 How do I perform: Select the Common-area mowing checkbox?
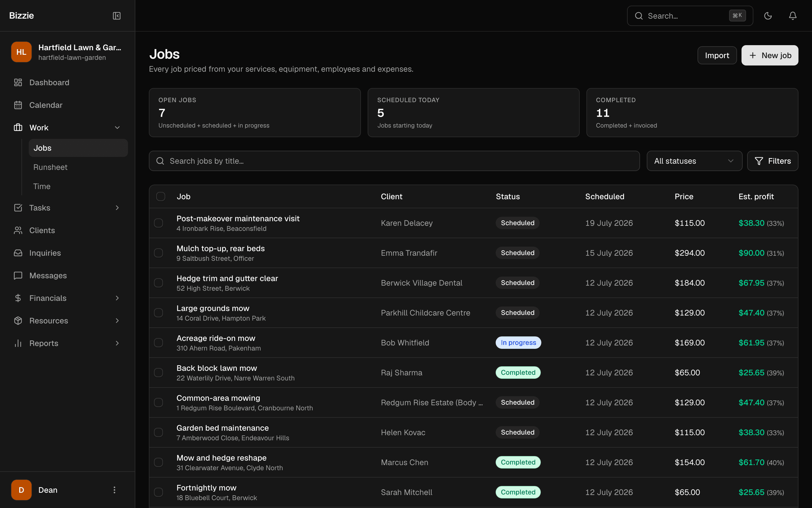point(158,402)
